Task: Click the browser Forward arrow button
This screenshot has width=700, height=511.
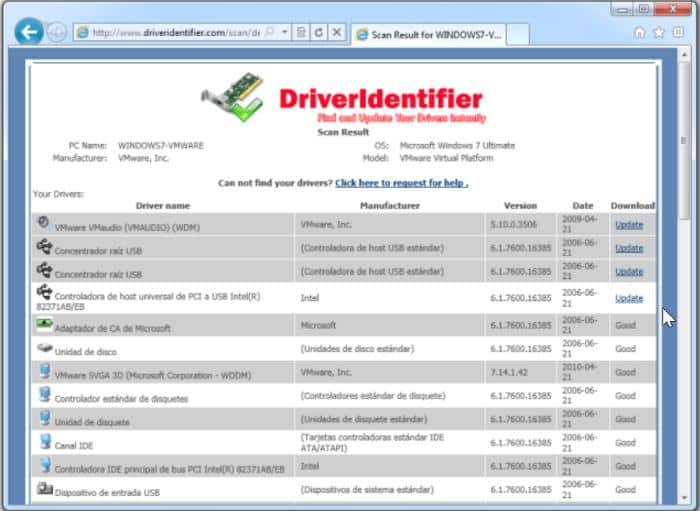Action: click(x=57, y=32)
